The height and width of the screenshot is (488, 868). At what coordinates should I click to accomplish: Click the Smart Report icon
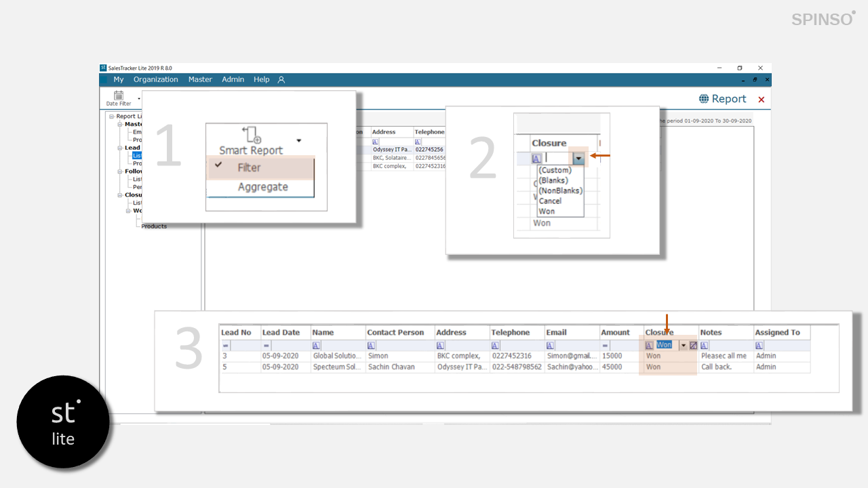[x=252, y=134]
